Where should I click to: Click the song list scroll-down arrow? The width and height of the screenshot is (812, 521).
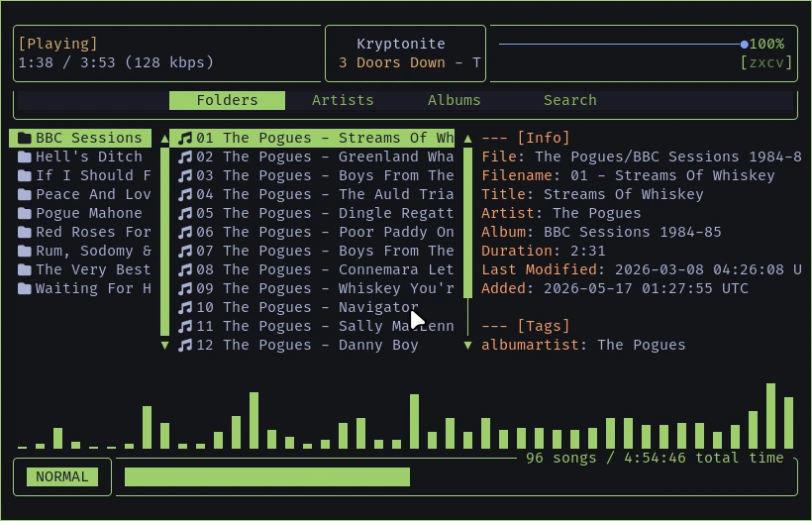click(x=164, y=345)
